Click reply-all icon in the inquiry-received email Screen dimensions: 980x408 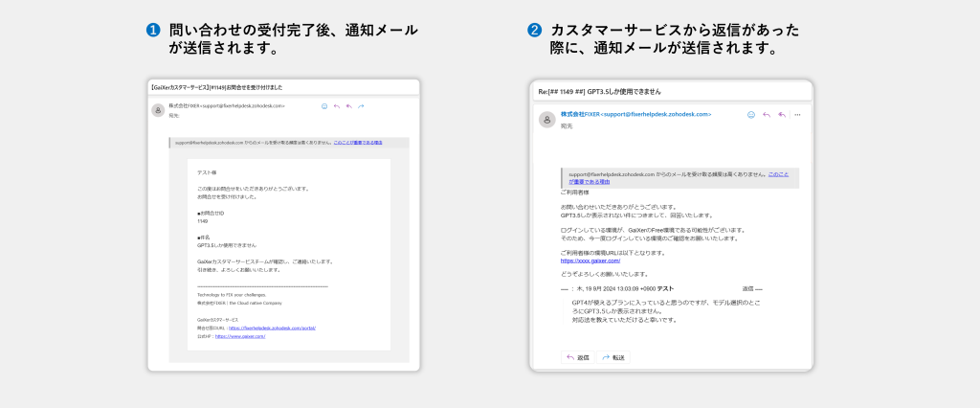tap(348, 106)
